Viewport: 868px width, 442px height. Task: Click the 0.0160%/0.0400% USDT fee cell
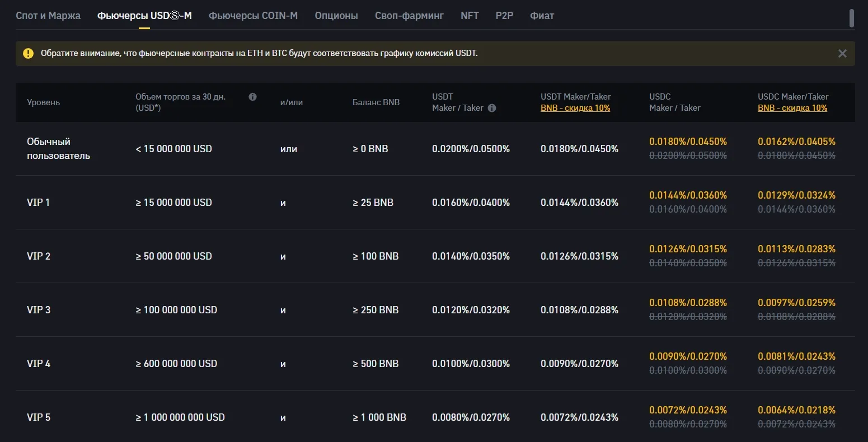coord(471,203)
